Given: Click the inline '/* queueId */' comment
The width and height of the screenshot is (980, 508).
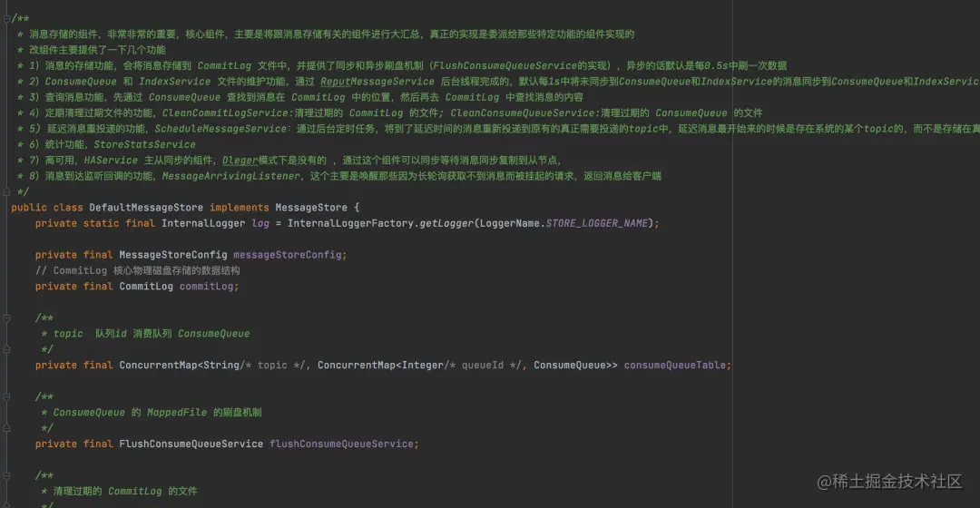Looking at the screenshot, I should pos(483,365).
